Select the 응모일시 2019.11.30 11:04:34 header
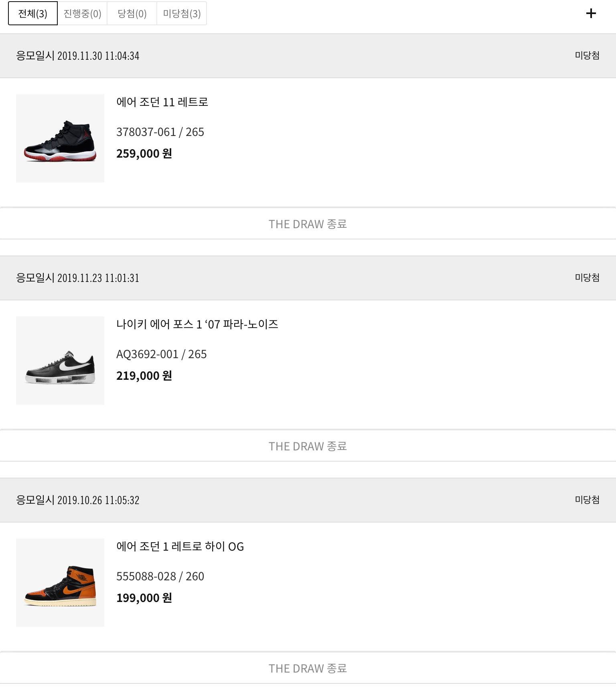 (x=77, y=56)
